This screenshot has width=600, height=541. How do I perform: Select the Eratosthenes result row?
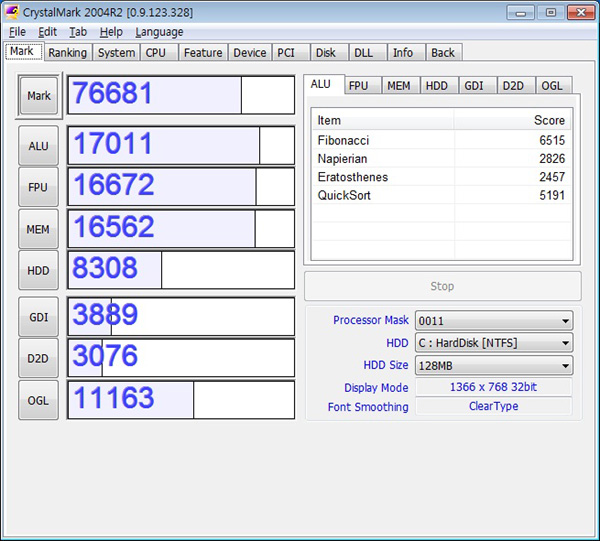coord(442,177)
